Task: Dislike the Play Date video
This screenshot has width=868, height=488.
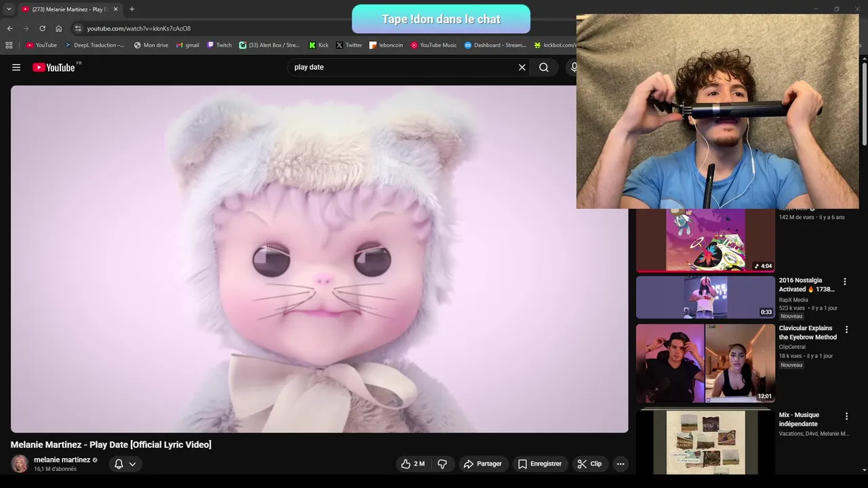Action: pyautogui.click(x=443, y=464)
